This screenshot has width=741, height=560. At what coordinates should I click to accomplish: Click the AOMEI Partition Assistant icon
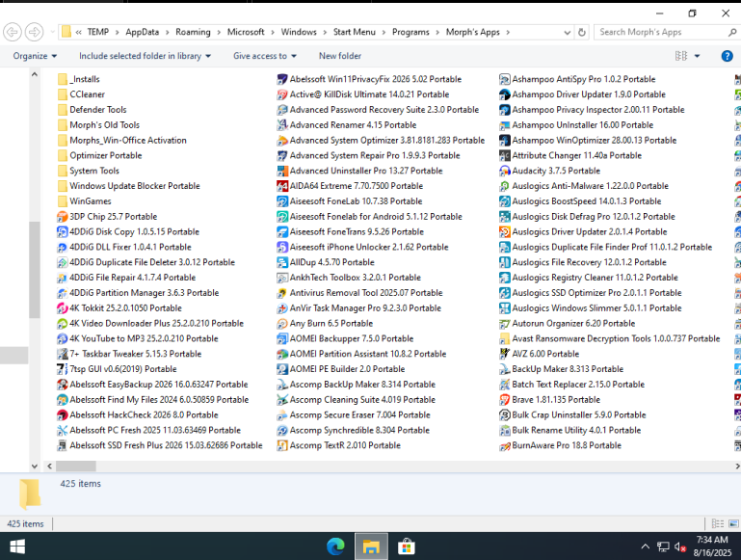coord(282,354)
